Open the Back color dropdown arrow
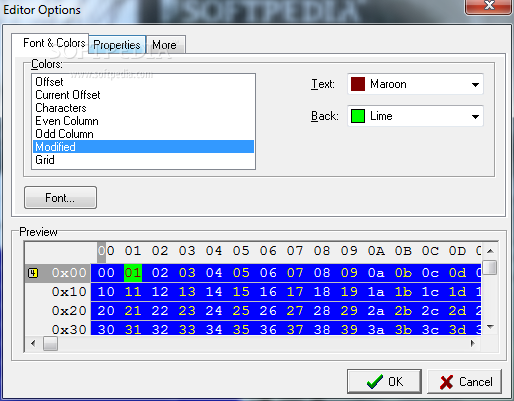The height and width of the screenshot is (401, 514). pyautogui.click(x=475, y=116)
